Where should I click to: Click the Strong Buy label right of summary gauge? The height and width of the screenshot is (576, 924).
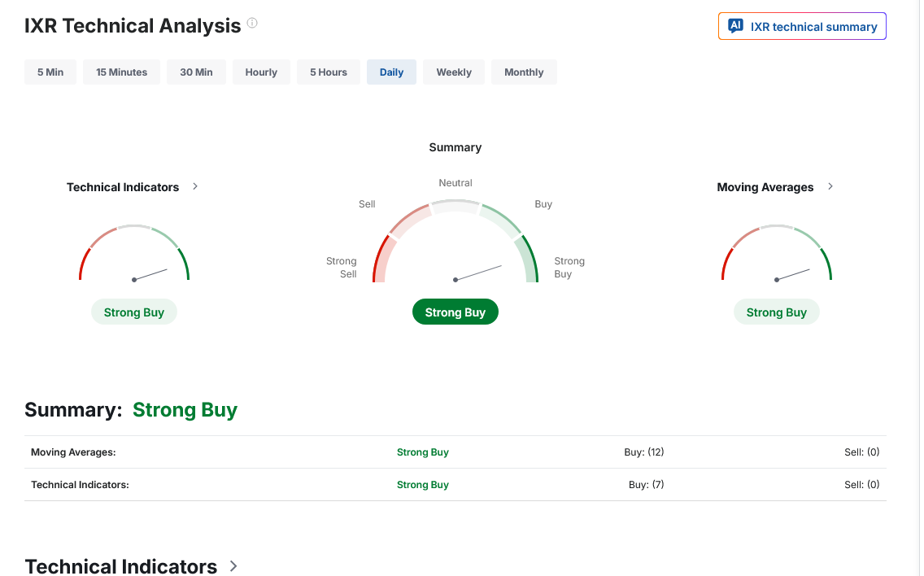(569, 267)
